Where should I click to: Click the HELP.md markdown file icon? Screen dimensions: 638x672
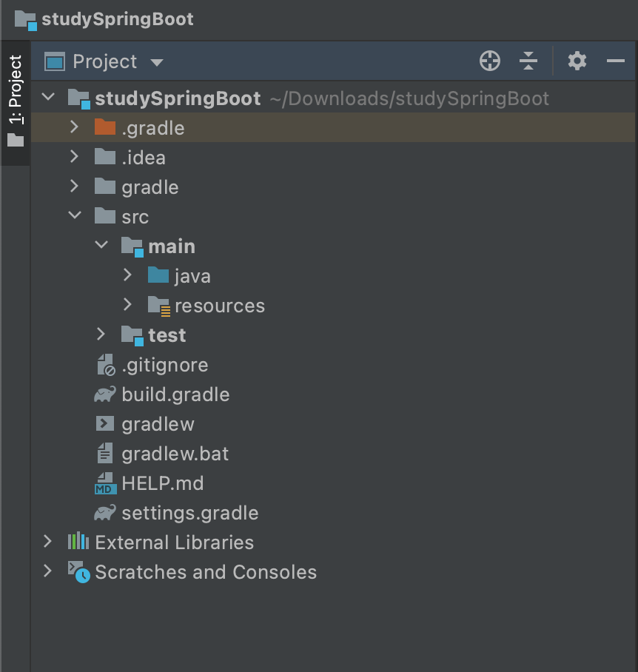(x=105, y=483)
